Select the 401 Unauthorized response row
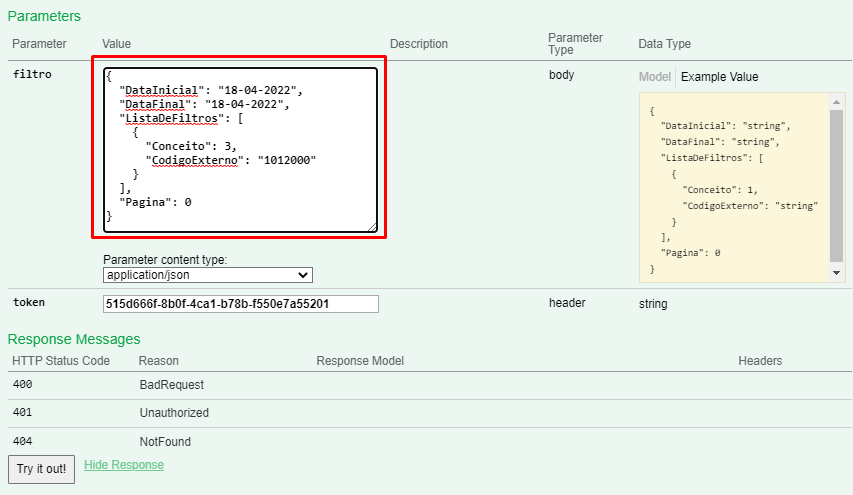The image size is (853, 495). tap(174, 412)
